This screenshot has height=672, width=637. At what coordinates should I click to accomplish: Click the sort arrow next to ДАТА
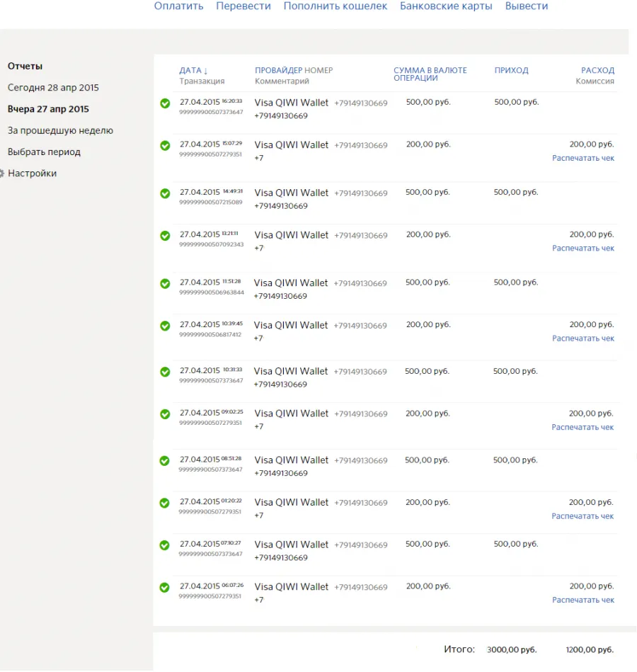click(x=206, y=71)
